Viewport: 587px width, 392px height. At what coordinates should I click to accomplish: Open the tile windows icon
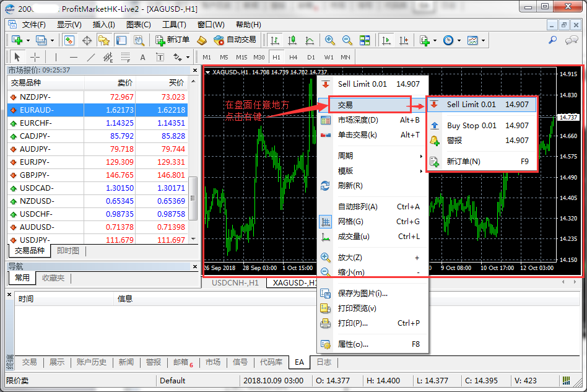tap(365, 40)
